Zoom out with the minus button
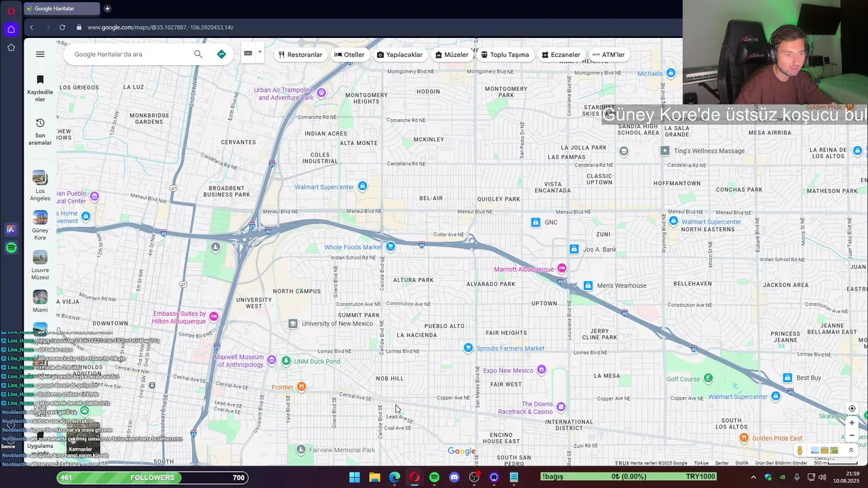This screenshot has height=488, width=868. 852,436
